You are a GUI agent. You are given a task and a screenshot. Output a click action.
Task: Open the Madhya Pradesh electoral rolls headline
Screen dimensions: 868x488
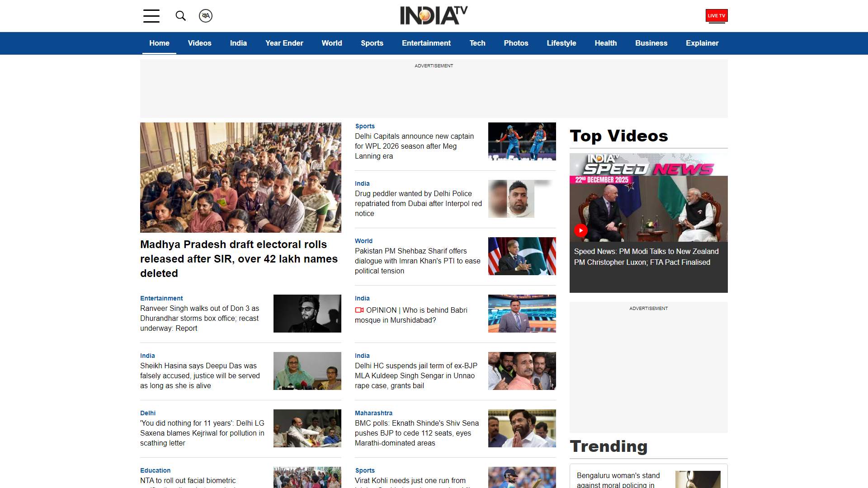[239, 259]
